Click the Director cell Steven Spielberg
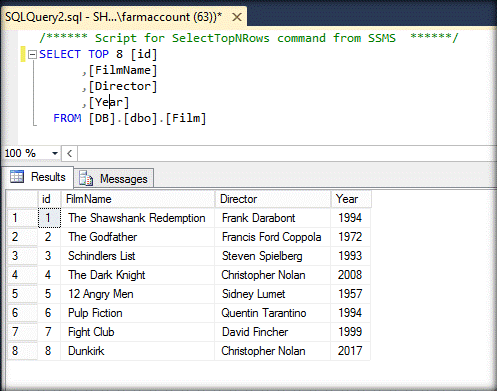The height and width of the screenshot is (391, 497). click(x=273, y=256)
